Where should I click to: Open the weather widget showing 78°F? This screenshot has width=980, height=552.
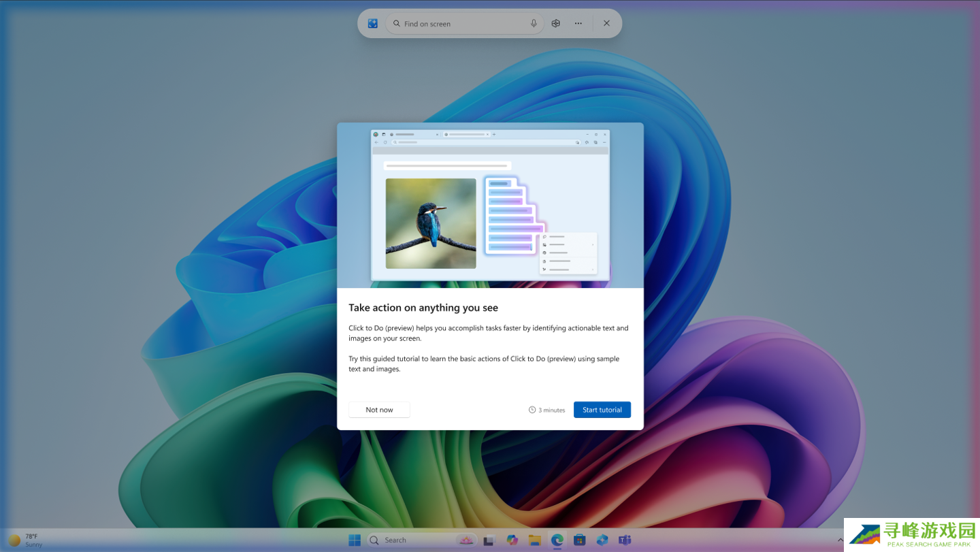point(24,540)
